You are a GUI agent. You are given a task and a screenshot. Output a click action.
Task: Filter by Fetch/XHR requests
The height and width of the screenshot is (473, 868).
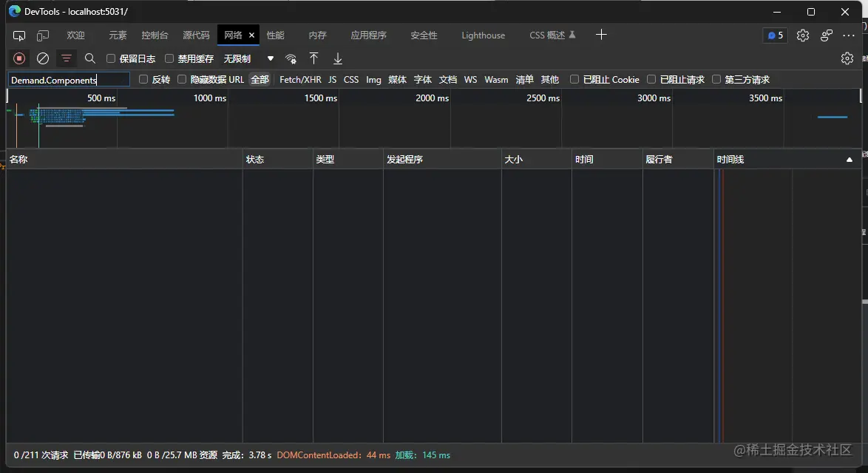tap(300, 80)
